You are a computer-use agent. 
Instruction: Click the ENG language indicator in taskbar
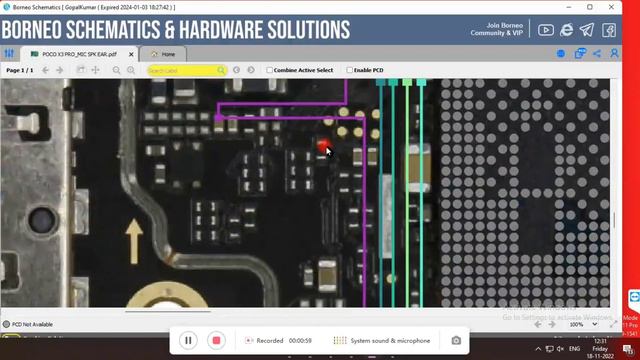pos(574,349)
